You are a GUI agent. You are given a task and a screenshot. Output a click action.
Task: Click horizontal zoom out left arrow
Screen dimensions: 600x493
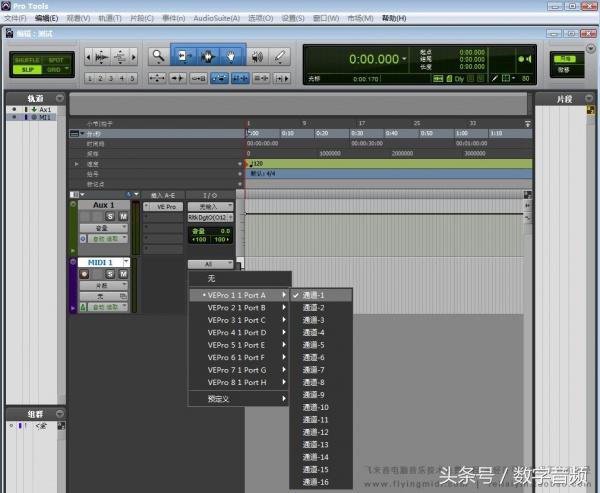coord(88,57)
